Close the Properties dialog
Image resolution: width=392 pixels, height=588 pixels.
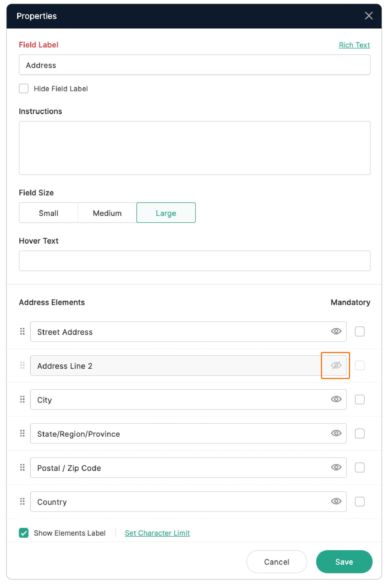369,16
